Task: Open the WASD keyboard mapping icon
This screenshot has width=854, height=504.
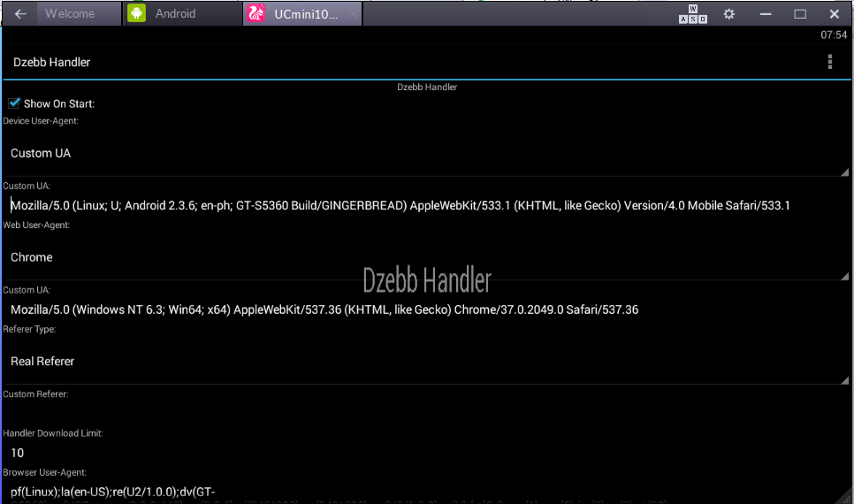Action: [693, 14]
